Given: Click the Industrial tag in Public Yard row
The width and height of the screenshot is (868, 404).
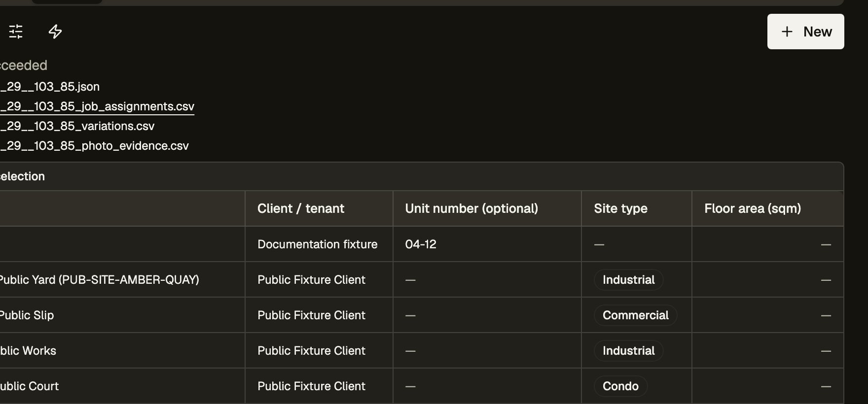Looking at the screenshot, I should 628,280.
